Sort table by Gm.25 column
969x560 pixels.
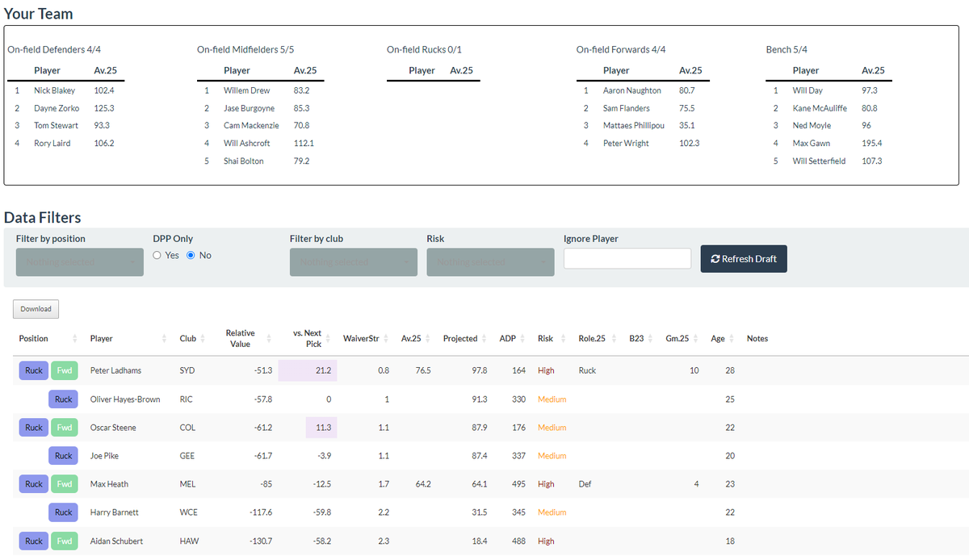(x=682, y=338)
